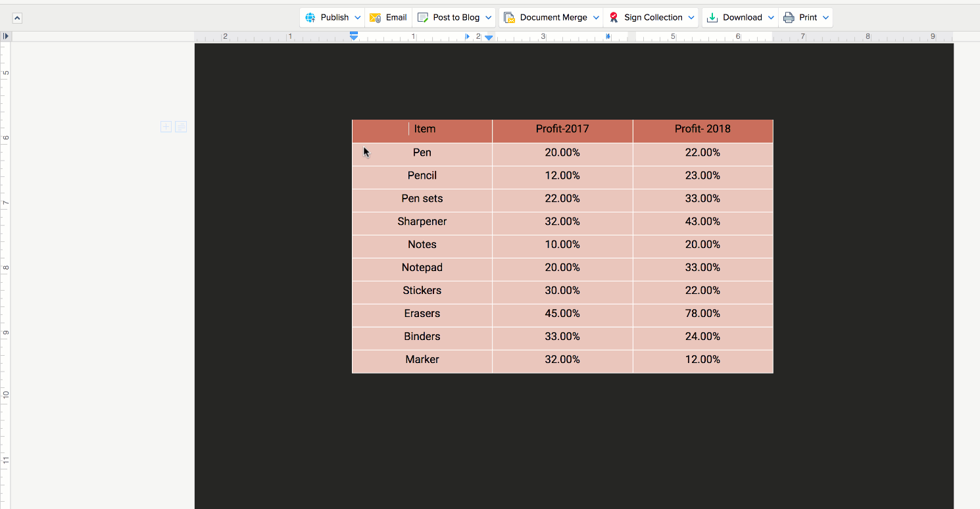Click the vertical ruler at the 8 mark
Image resolution: width=980 pixels, height=509 pixels.
[x=6, y=268]
